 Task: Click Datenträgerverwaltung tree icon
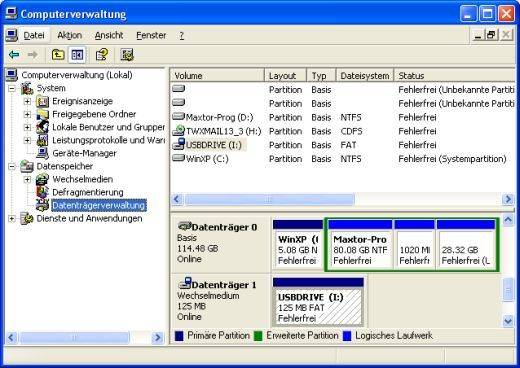[42, 205]
